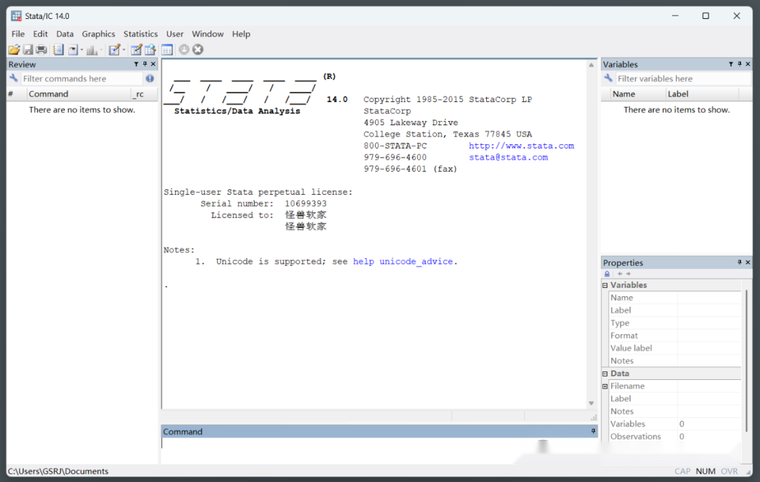
Task: Select the Value label property row
Action: 674,348
